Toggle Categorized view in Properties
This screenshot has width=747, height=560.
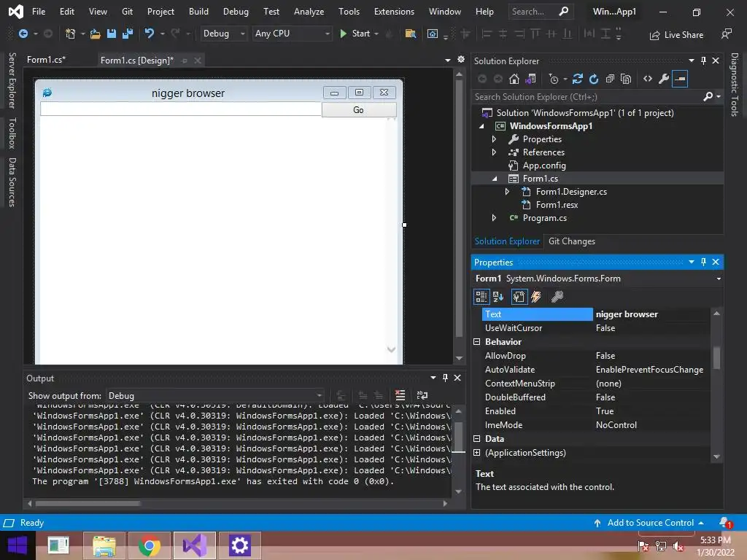(481, 297)
